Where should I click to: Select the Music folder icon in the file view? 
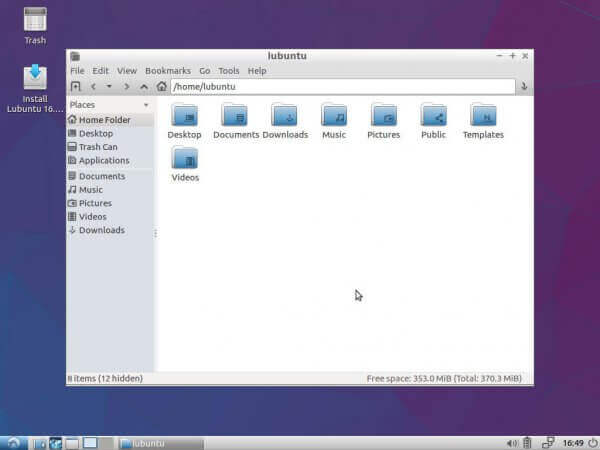pos(334,115)
